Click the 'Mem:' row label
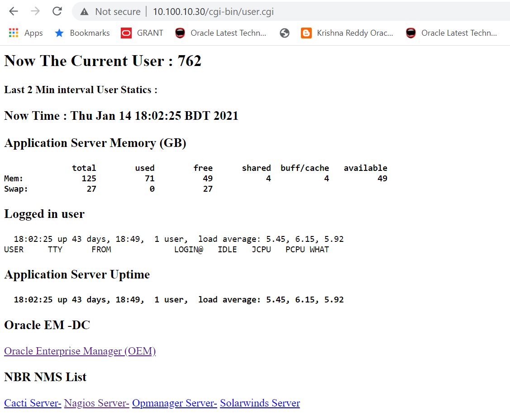 (14, 178)
